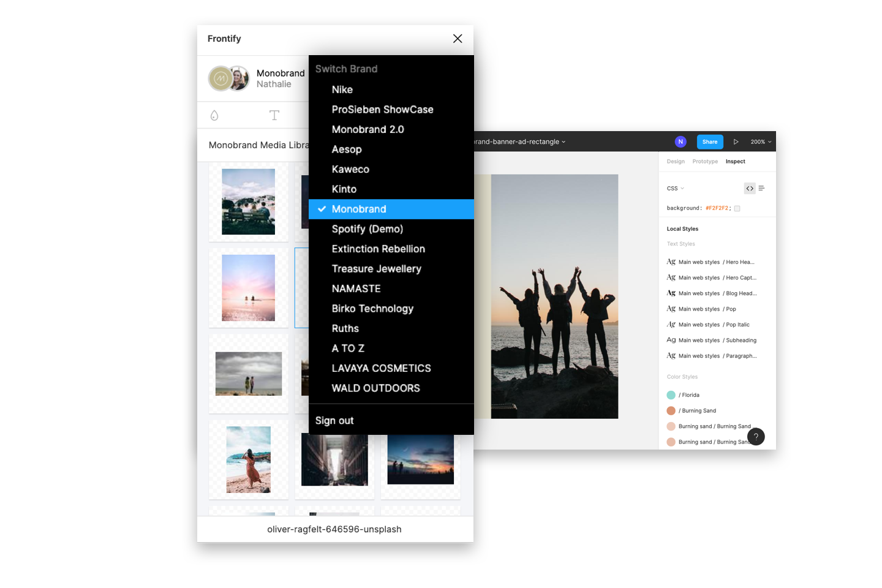Click the Monobrand logo avatar
Viewport: 882px width, 588px height.
(221, 78)
